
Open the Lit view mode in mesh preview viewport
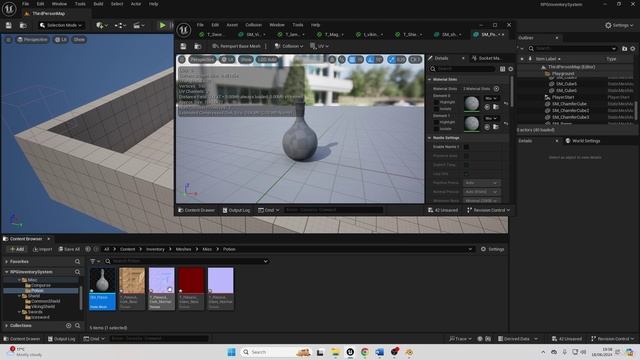tap(227, 60)
